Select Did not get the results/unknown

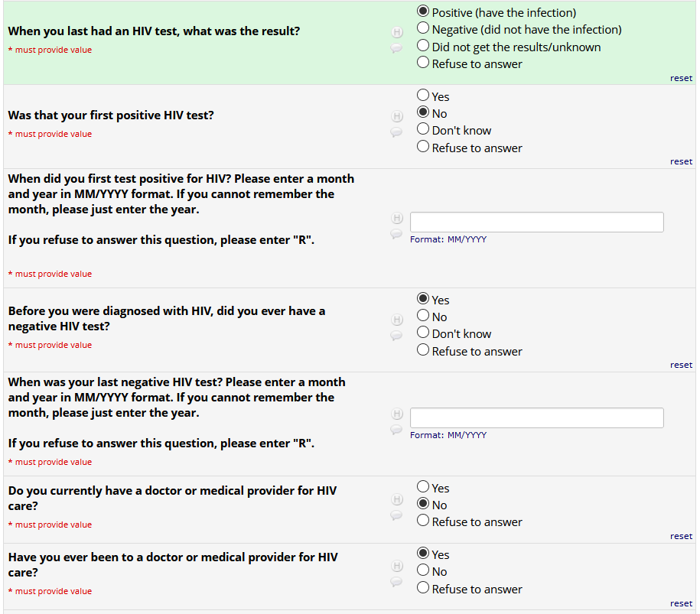click(x=423, y=47)
